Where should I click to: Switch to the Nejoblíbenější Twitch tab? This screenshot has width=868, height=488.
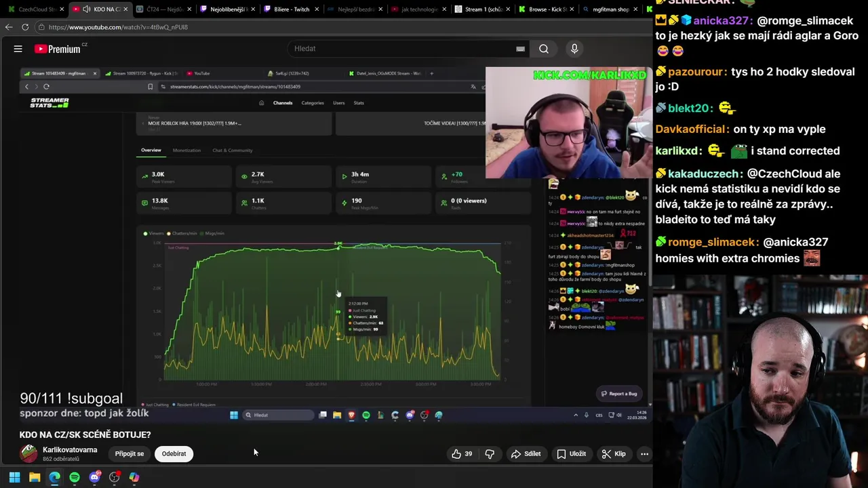pos(226,9)
